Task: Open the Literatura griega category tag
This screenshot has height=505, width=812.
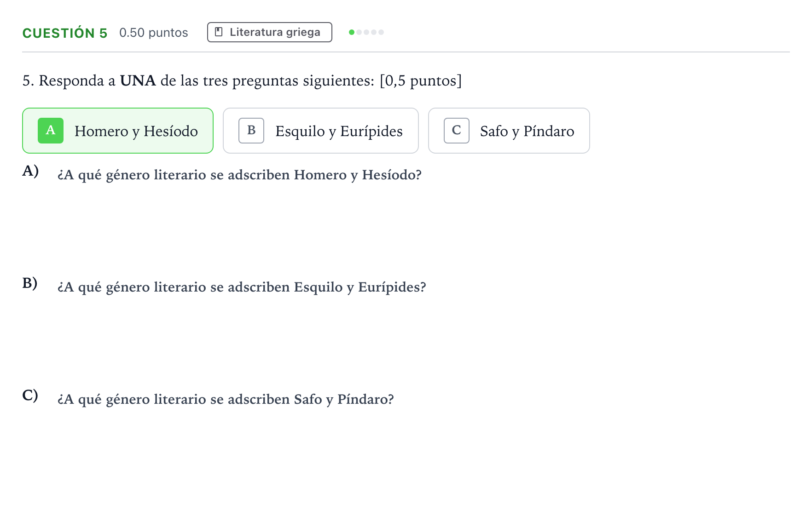Action: [x=270, y=32]
